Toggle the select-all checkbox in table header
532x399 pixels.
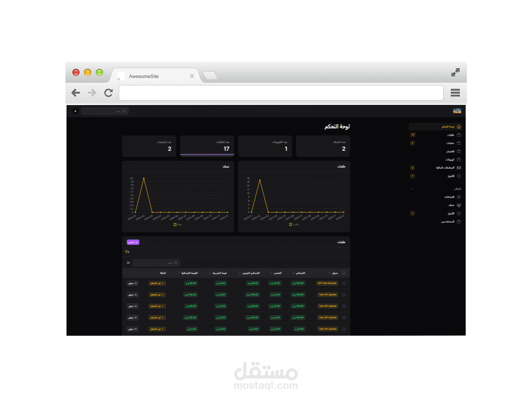click(344, 273)
